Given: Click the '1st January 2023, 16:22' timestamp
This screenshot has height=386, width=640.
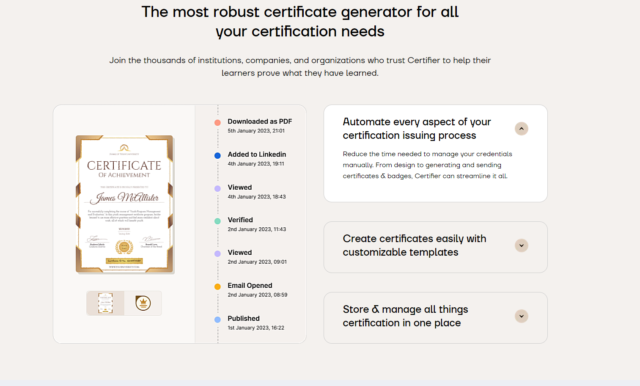Looking at the screenshot, I should pos(256,328).
